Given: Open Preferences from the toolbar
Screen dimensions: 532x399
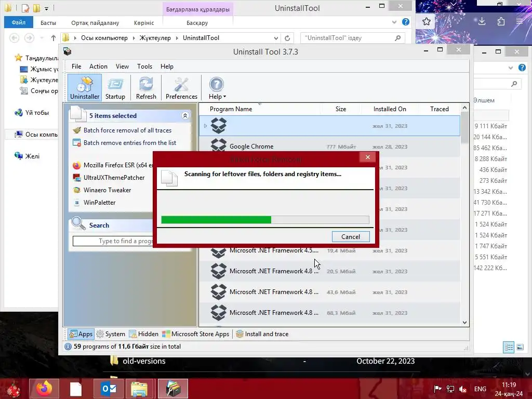Looking at the screenshot, I should click(181, 87).
